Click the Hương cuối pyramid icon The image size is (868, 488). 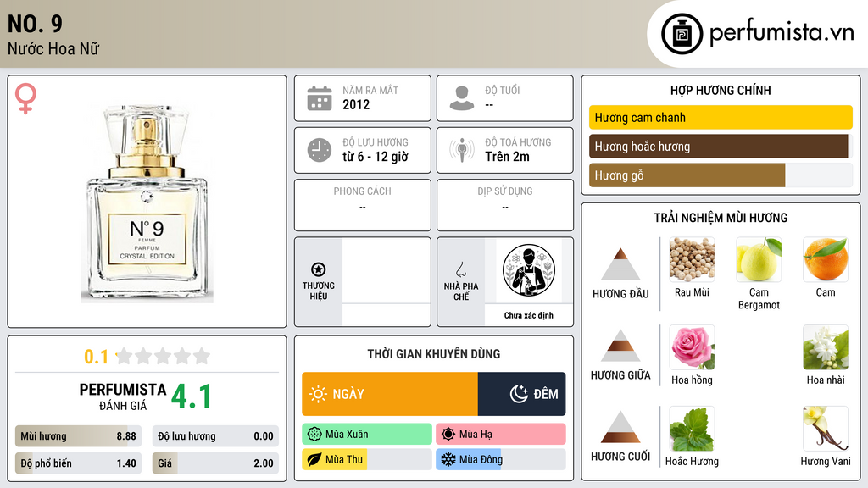(620, 427)
